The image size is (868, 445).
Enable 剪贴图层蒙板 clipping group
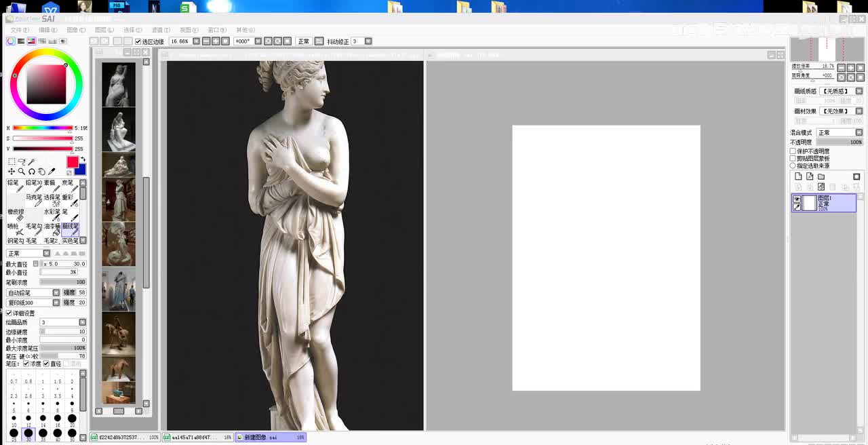[793, 159]
